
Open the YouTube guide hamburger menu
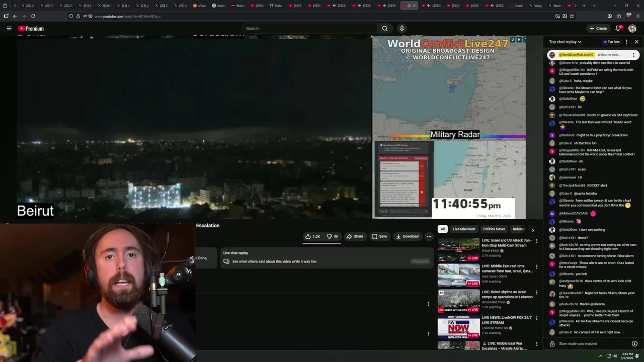pyautogui.click(x=9, y=29)
